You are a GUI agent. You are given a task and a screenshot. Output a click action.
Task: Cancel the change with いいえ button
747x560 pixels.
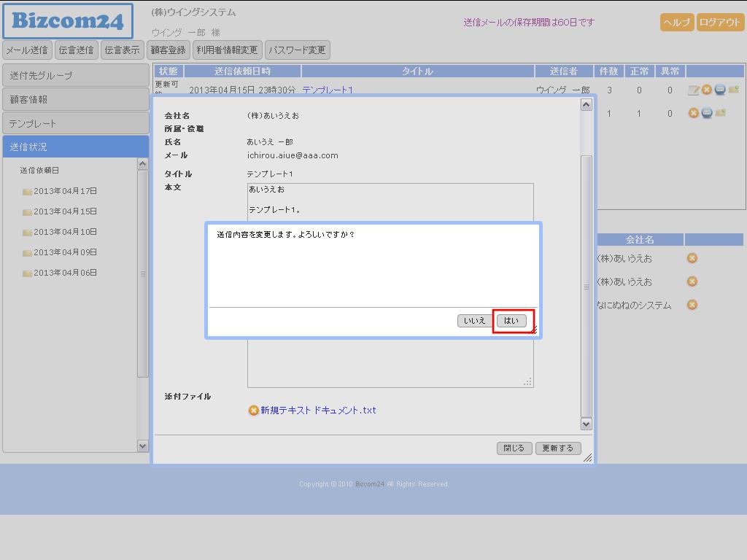tap(475, 321)
